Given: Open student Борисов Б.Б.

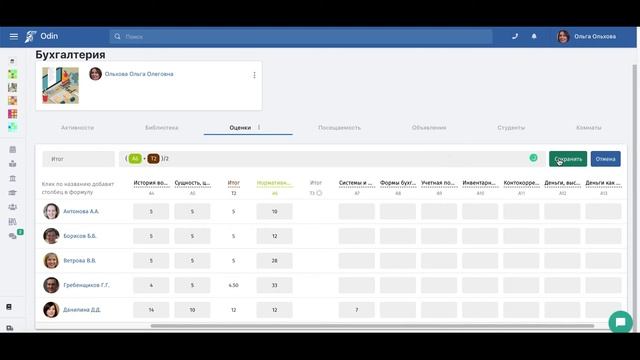Looking at the screenshot, I should tap(80, 236).
